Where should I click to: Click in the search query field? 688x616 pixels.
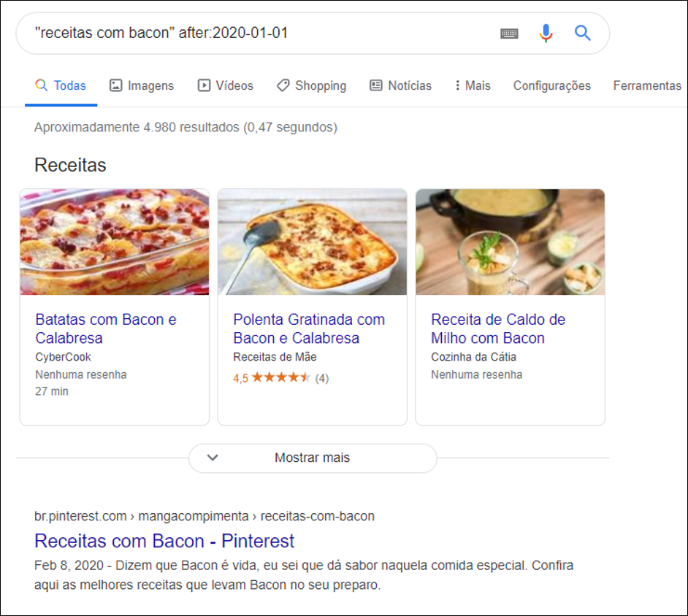(256, 33)
